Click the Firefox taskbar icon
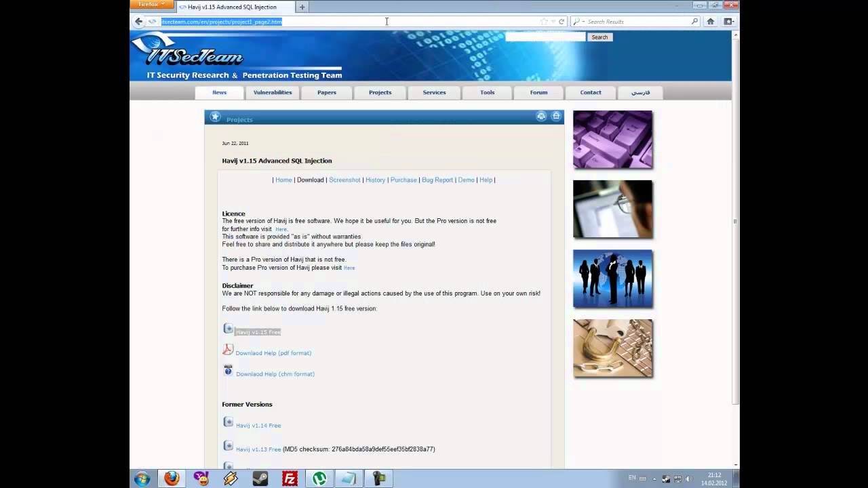 click(x=172, y=479)
